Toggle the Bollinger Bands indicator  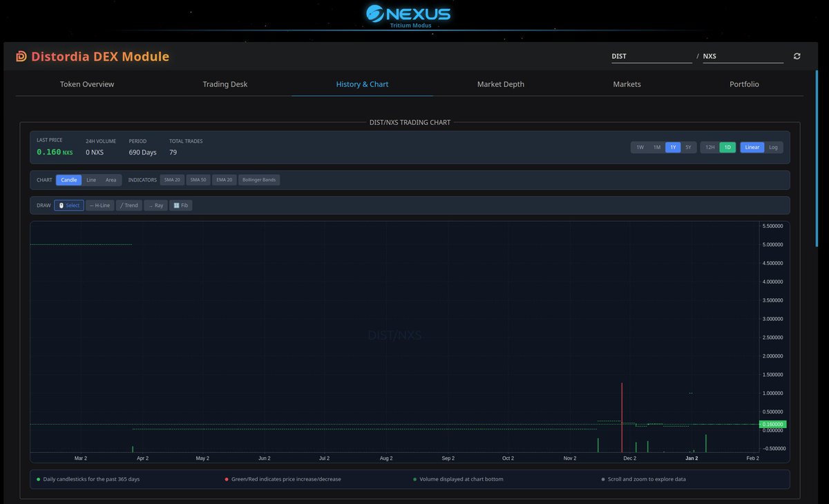pos(259,180)
